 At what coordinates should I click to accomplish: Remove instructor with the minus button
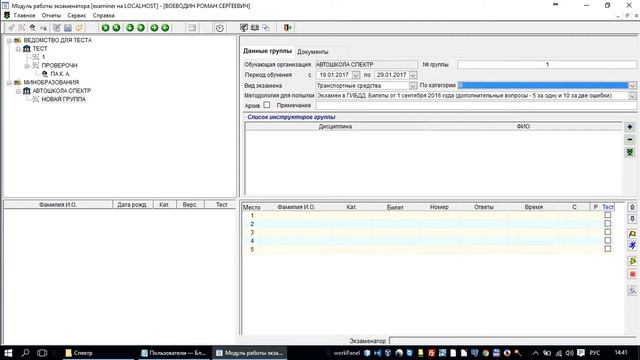coord(630,140)
